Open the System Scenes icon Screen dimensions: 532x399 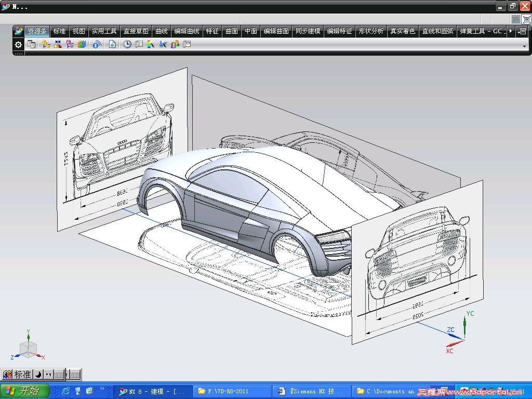point(187,44)
